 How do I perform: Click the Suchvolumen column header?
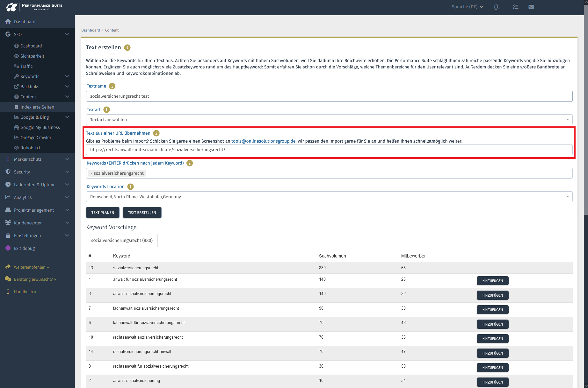point(332,256)
